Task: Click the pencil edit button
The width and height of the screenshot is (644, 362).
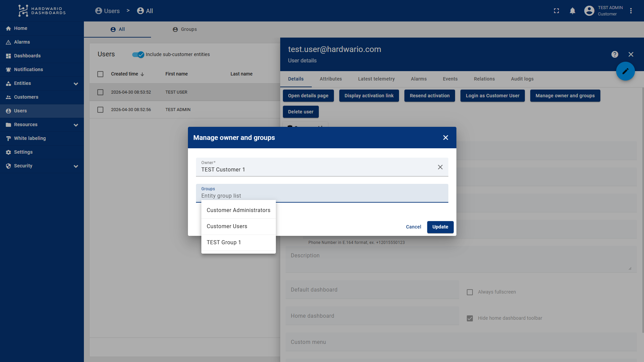Action: point(625,71)
